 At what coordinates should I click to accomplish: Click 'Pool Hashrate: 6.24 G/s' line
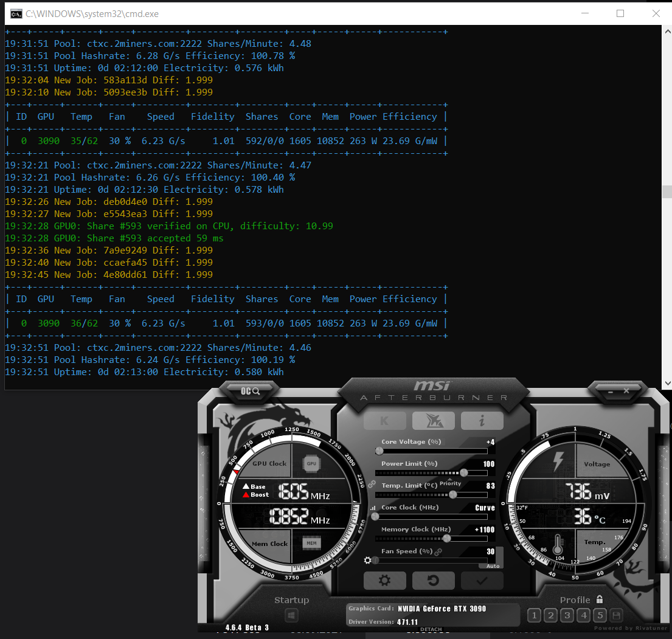click(150, 360)
